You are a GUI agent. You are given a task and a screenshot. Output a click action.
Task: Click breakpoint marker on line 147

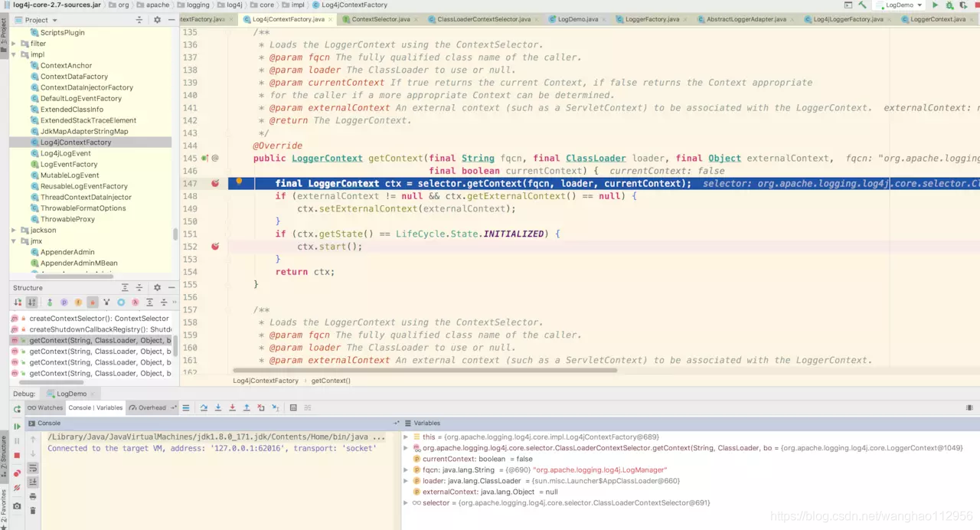pyautogui.click(x=215, y=184)
